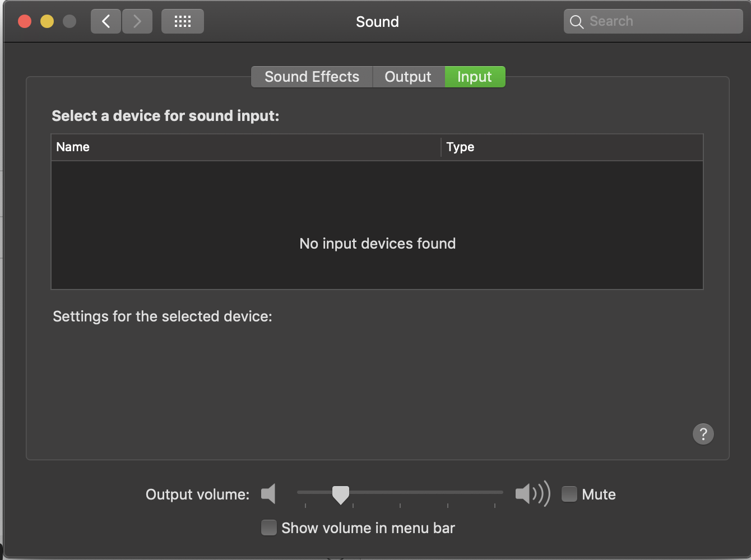Minimize the Sound preferences window
The width and height of the screenshot is (751, 560).
[x=47, y=22]
